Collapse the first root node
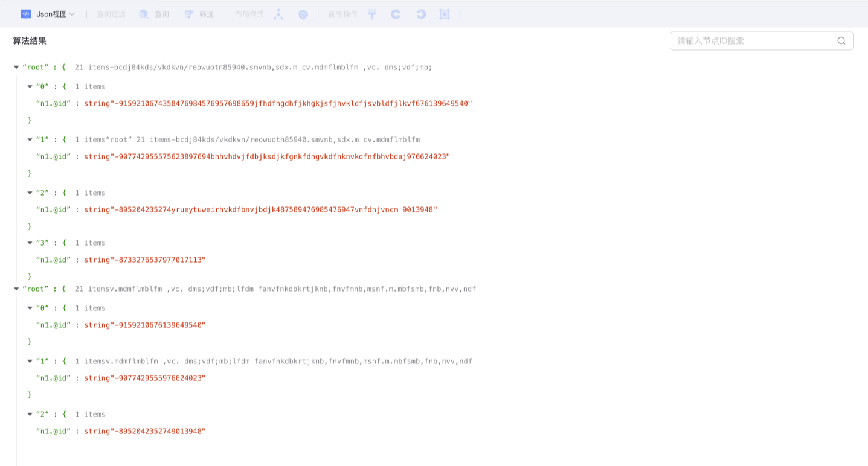The image size is (868, 466). coord(16,67)
